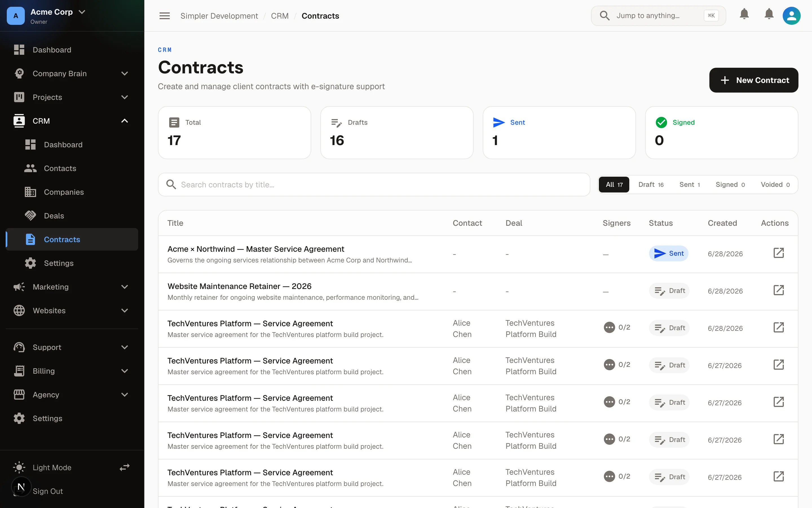Expand the Company Brain section chevron
This screenshot has height=508, width=812.
(125, 74)
